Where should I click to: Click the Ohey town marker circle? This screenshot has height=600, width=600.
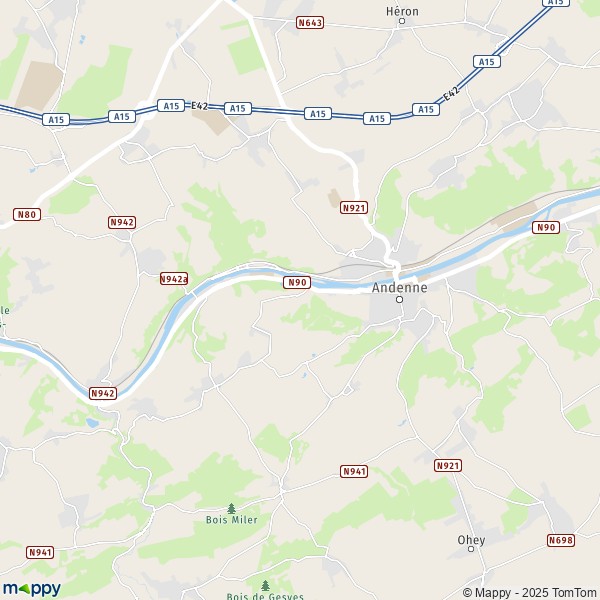(471, 549)
